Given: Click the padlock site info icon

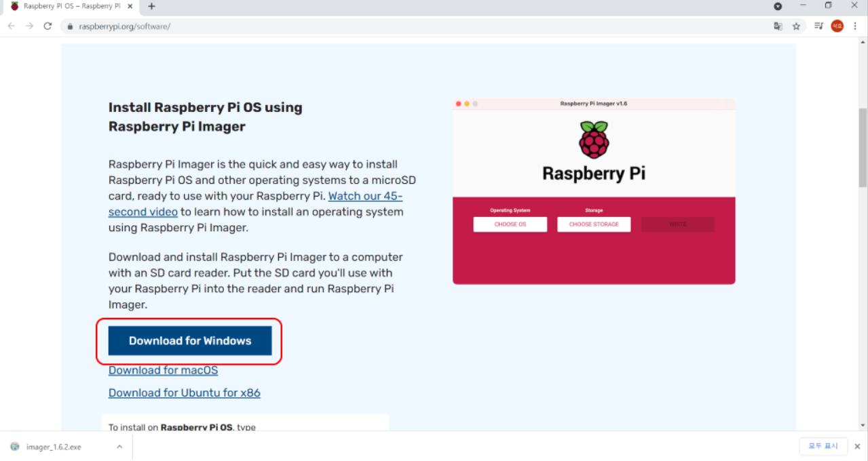Looking at the screenshot, I should click(69, 26).
